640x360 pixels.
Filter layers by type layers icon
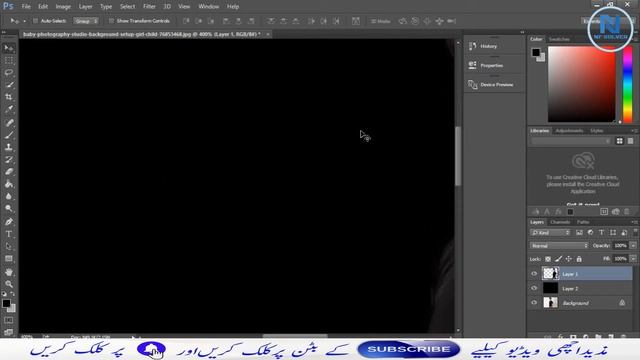[601, 232]
